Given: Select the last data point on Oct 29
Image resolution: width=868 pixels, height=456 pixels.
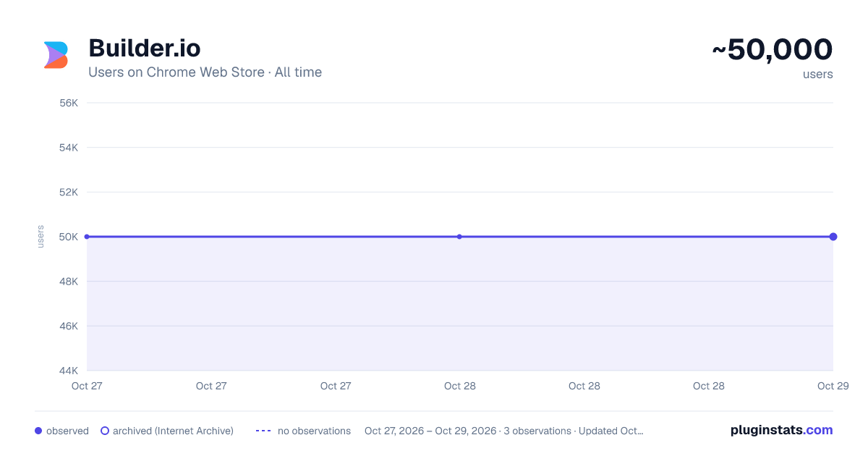Looking at the screenshot, I should (833, 237).
